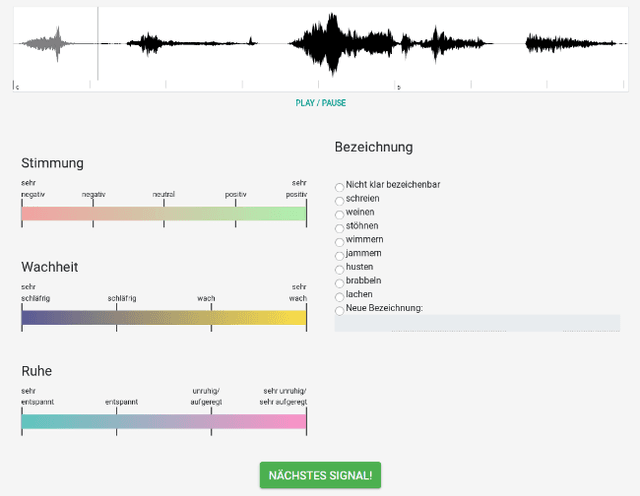640x496 pixels.
Task: Set Wachheit slider at 'wach' tick
Action: pyautogui.click(x=211, y=318)
